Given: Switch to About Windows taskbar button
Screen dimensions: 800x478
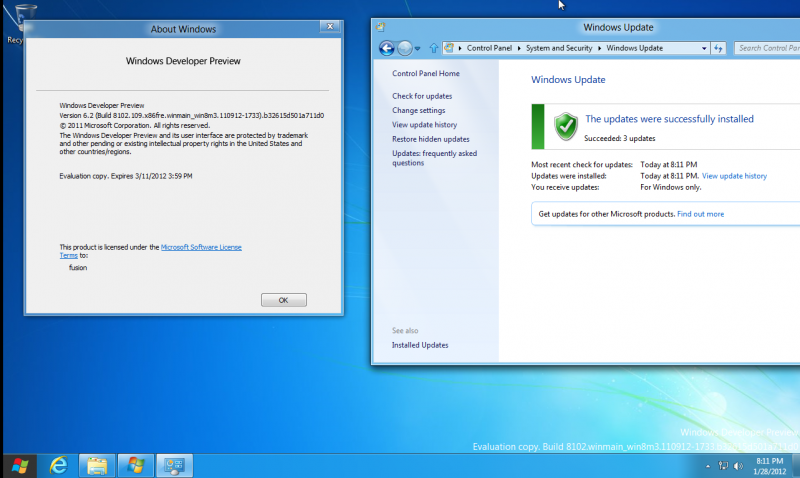Looking at the screenshot, I should tap(136, 465).
